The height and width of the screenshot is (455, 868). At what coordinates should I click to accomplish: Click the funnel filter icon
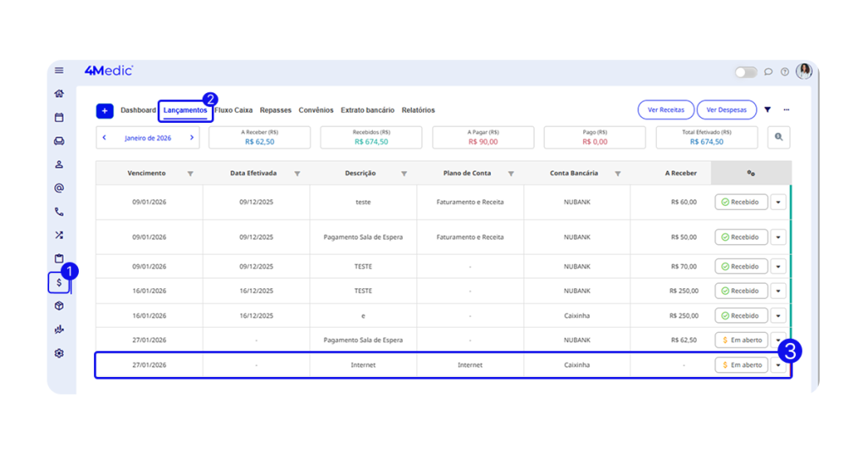[x=768, y=110]
